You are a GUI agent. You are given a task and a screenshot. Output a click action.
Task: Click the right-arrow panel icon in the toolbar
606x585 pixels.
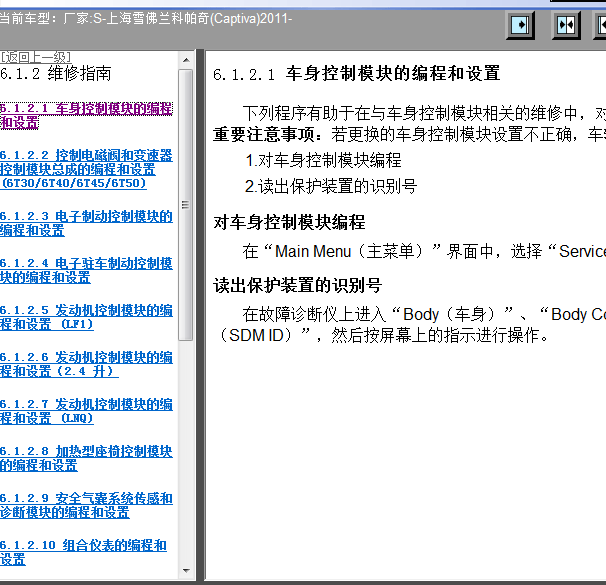pyautogui.click(x=521, y=25)
